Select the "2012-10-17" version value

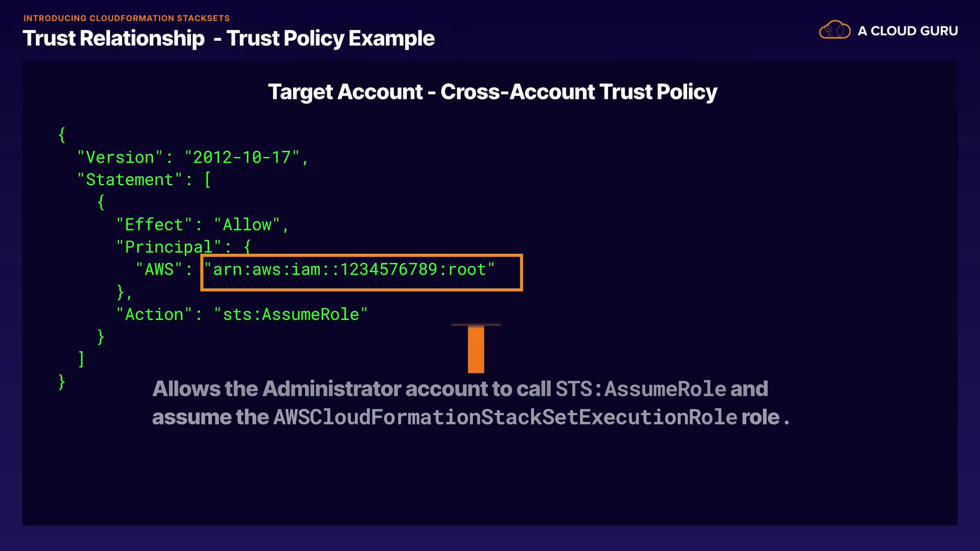242,157
